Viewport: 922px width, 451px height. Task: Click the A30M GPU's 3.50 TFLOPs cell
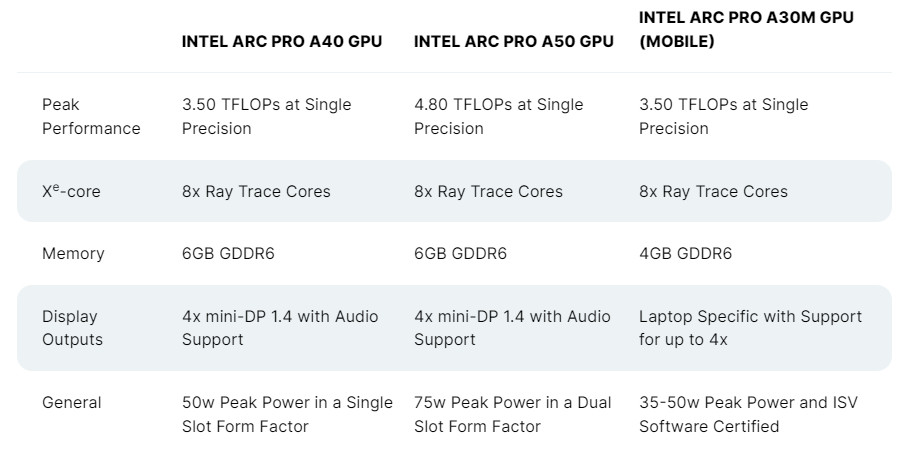[723, 116]
